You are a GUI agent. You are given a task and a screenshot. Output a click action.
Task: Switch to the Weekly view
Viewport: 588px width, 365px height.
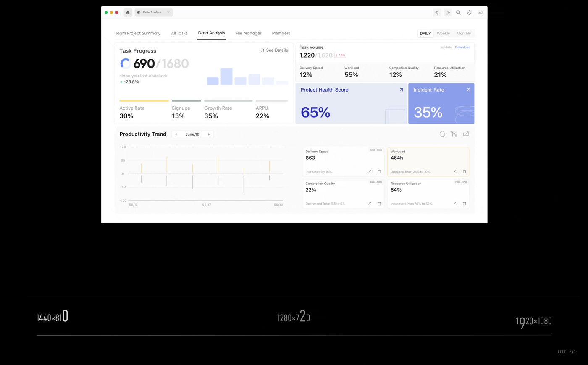tap(443, 34)
